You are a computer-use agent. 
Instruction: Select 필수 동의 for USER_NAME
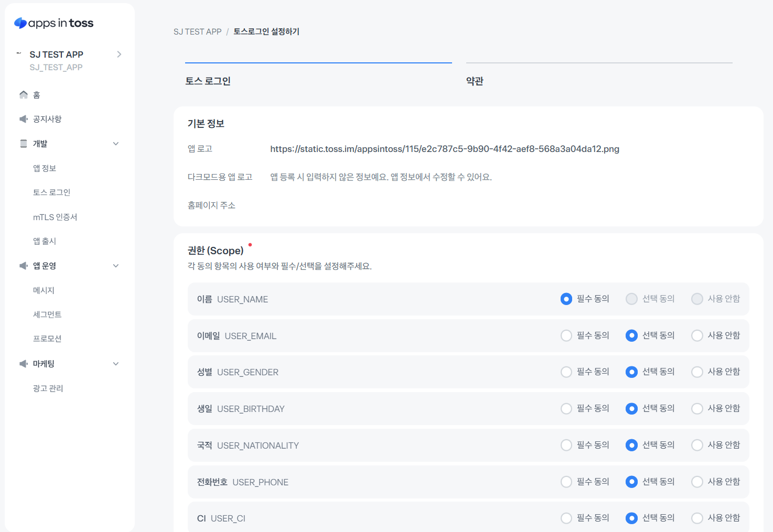[x=566, y=299]
